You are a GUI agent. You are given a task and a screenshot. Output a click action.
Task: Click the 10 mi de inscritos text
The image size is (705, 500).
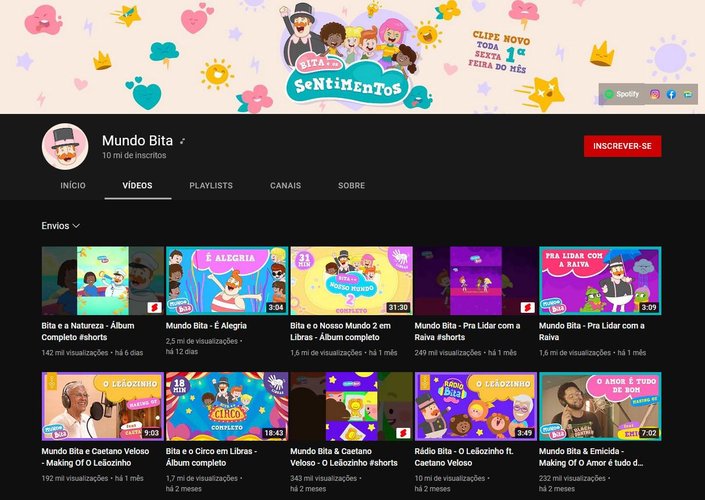[x=134, y=155]
